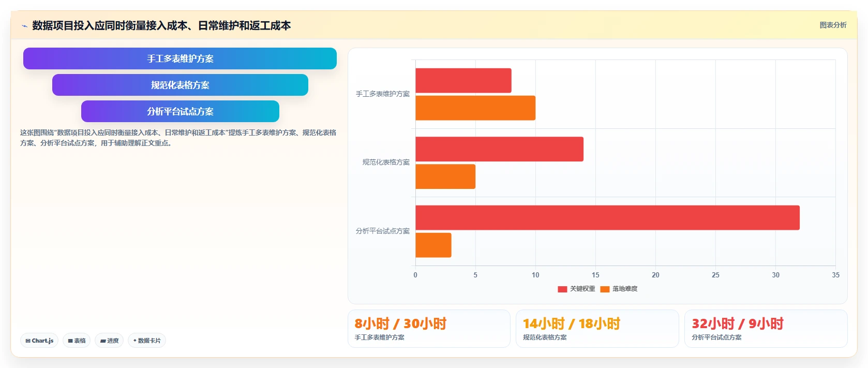Screen dimensions: 868x368
Task: Click the y-axis label 分析平台试点方案
Action: [382, 231]
